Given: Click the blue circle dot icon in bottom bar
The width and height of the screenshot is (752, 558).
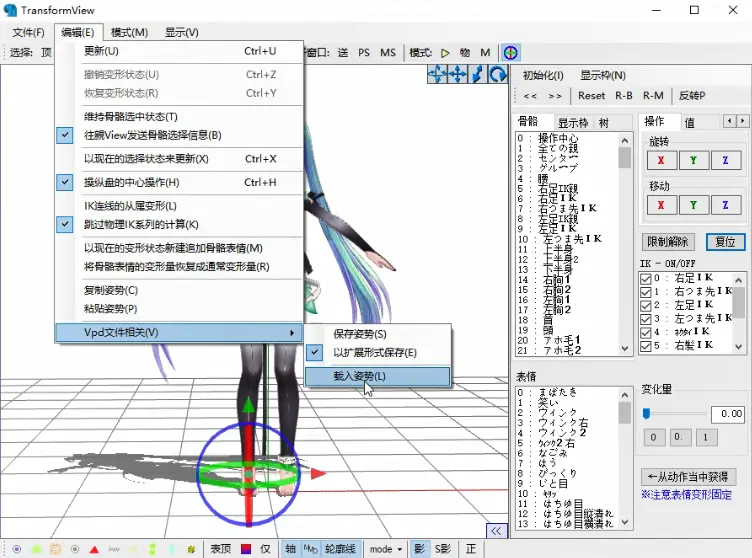Looking at the screenshot, I should 17,549.
